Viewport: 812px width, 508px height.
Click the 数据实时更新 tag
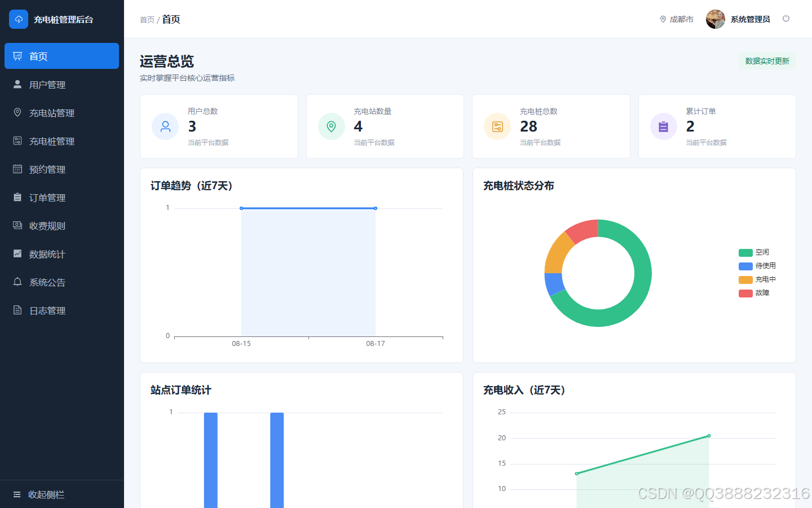tap(767, 61)
